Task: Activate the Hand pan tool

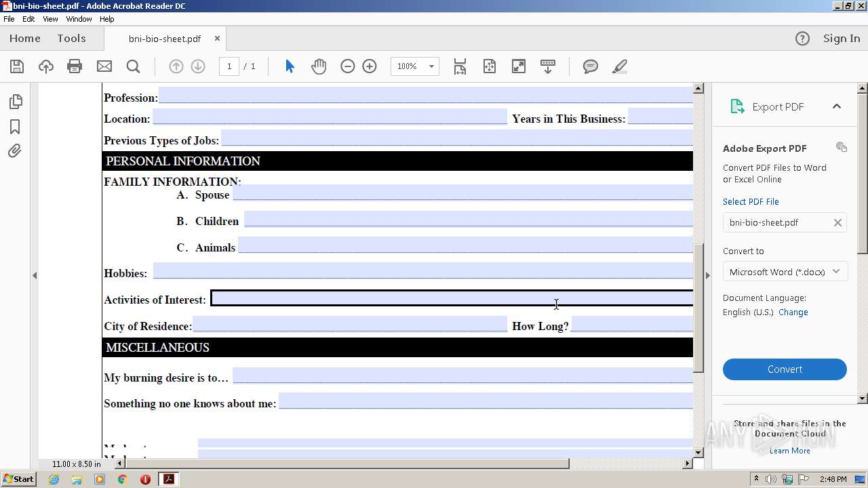Action: 318,66
